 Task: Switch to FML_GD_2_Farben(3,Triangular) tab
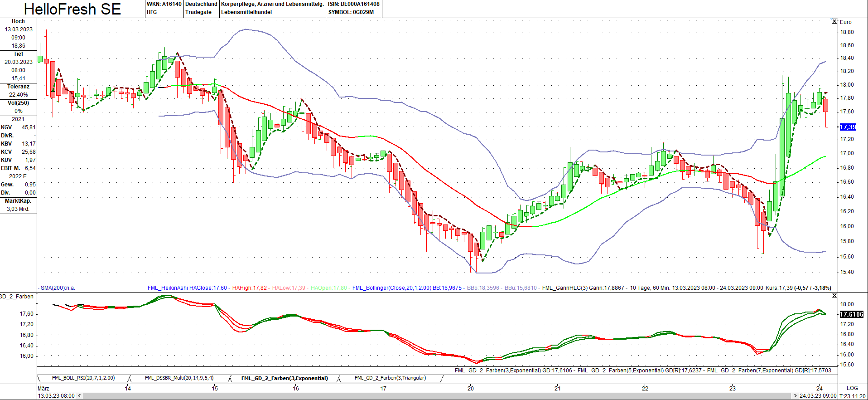390,378
